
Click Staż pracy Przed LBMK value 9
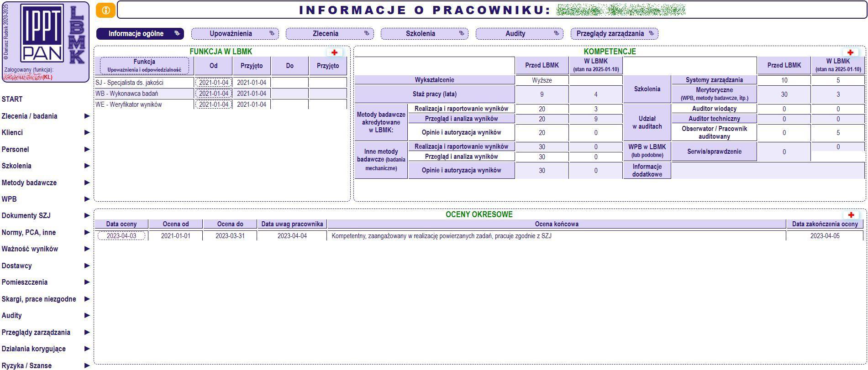pyautogui.click(x=542, y=94)
